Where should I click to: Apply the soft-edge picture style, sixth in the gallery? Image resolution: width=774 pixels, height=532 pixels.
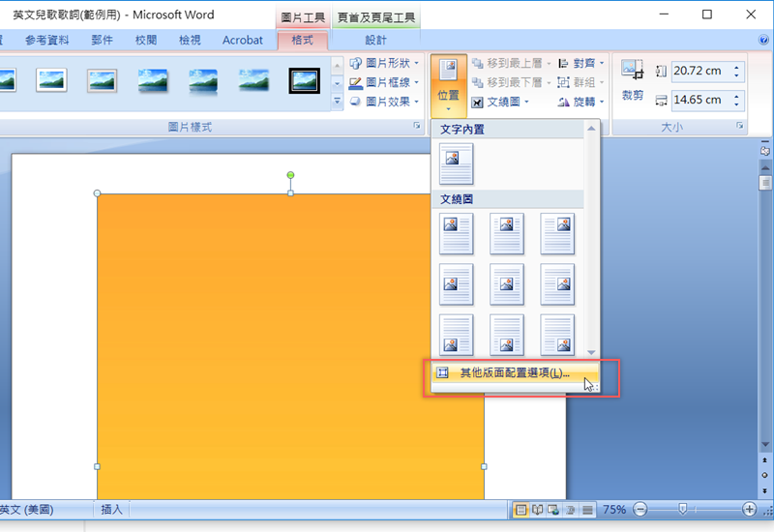click(x=253, y=80)
